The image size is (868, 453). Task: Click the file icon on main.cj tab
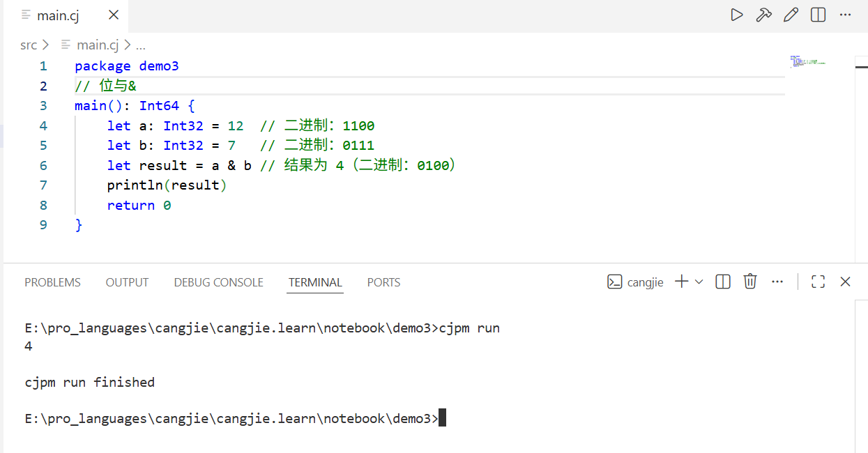click(26, 15)
